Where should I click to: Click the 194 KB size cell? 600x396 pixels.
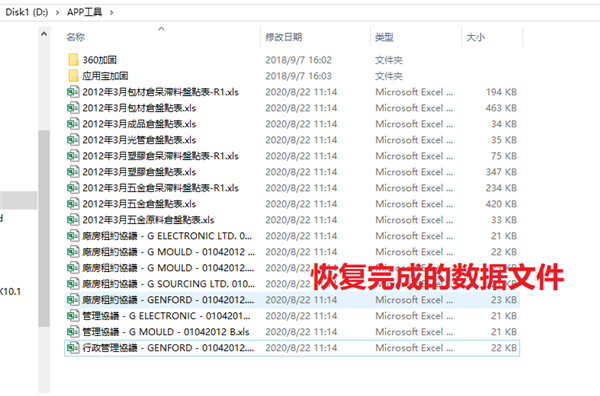[x=501, y=92]
